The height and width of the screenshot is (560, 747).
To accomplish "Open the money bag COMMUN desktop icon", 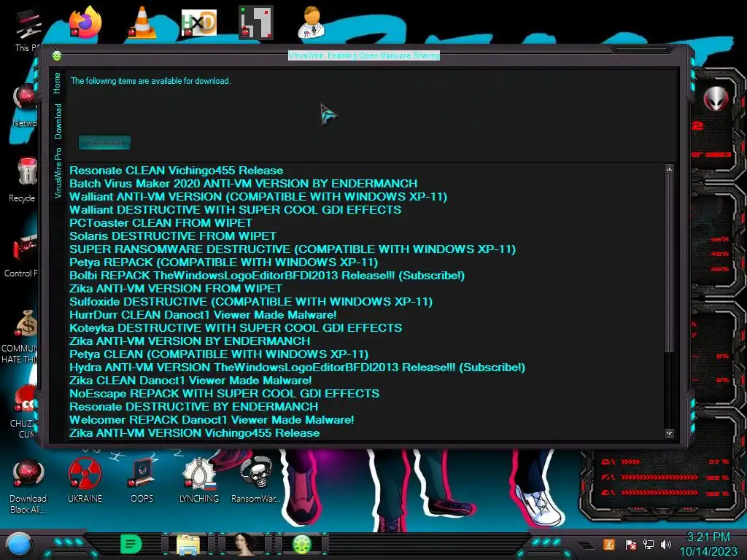I will tap(21, 336).
